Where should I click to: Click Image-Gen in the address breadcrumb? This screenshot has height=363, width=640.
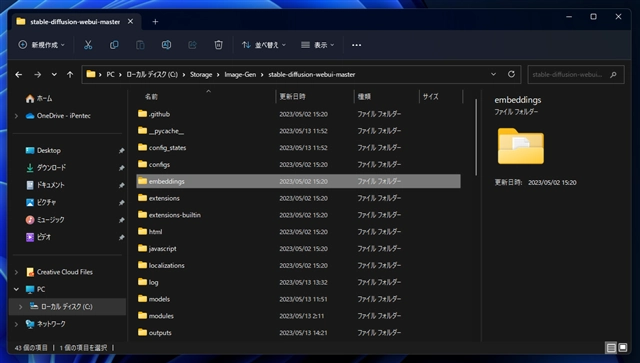(240, 74)
